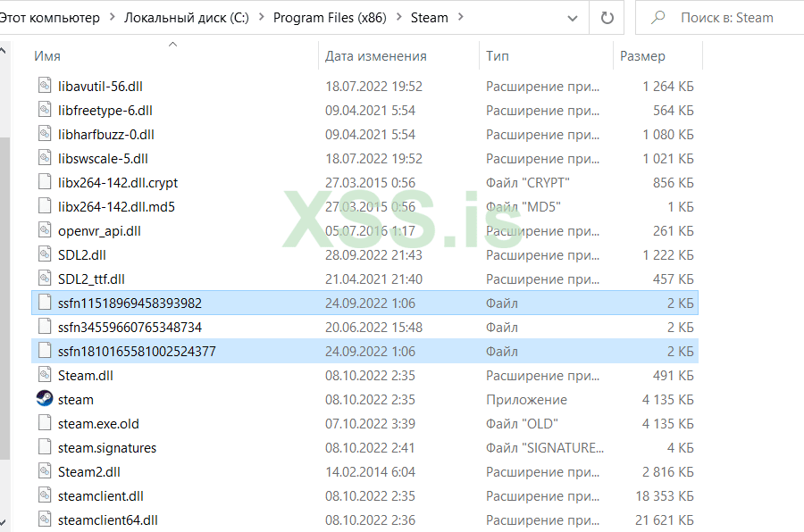Click the libharfbuzz-0.dll file icon
The image size is (804, 532).
click(46, 133)
